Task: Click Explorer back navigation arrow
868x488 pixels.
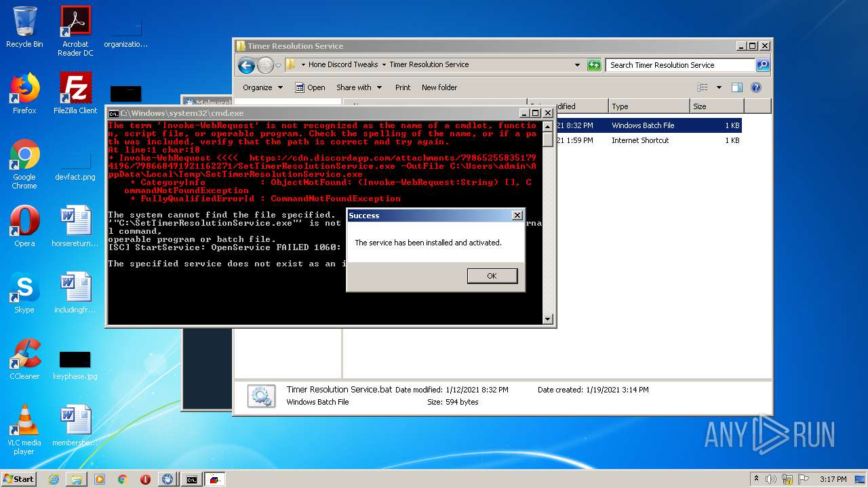Action: [247, 65]
